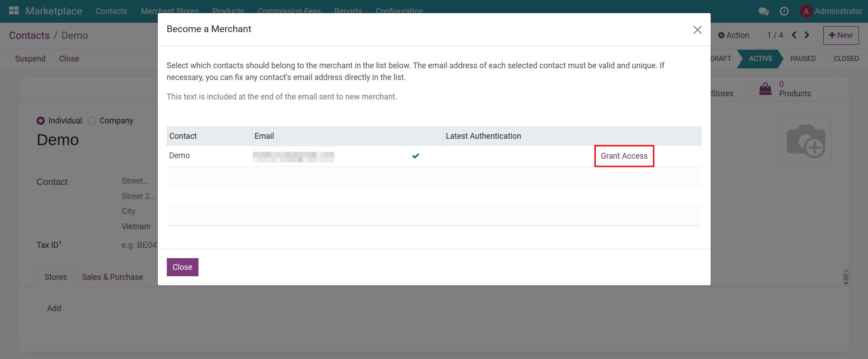This screenshot has width=868, height=359.
Task: Click the Demo contact cell in list
Action: (x=209, y=156)
